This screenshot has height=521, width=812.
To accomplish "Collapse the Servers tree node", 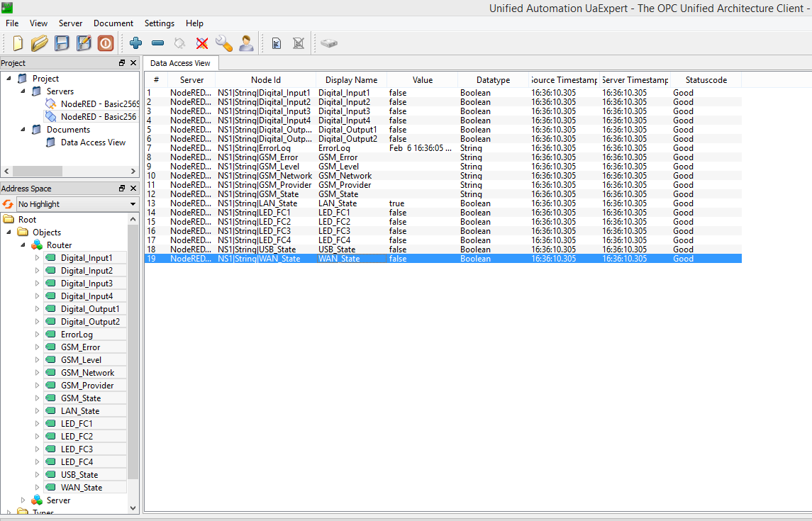I will [x=23, y=91].
